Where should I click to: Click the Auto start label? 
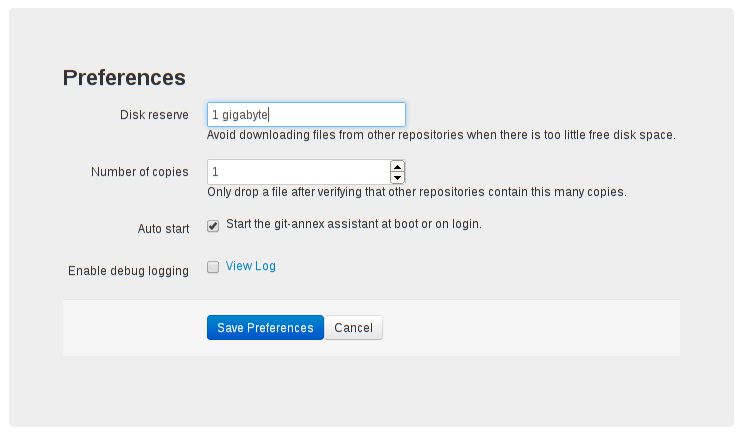tap(163, 229)
